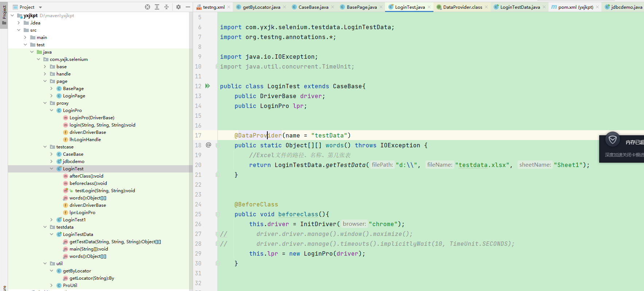The image size is (644, 291).
Task: Switch to LoginTestData.java tab
Action: (520, 7)
